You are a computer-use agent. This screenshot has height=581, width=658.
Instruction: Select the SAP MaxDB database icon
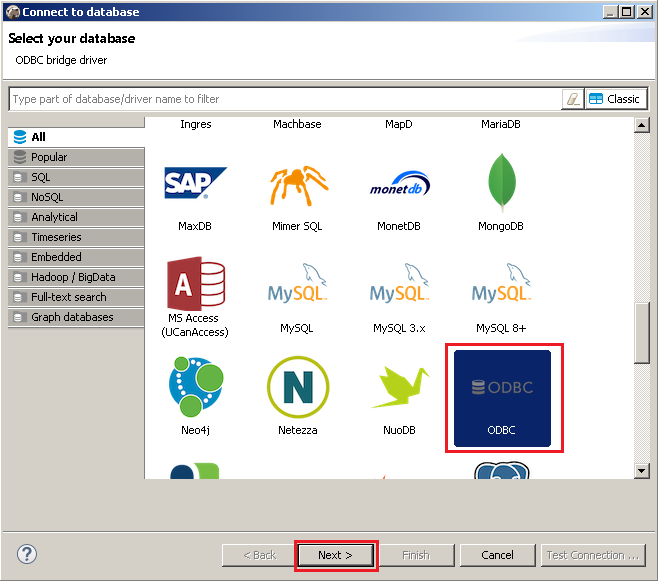pos(195,185)
